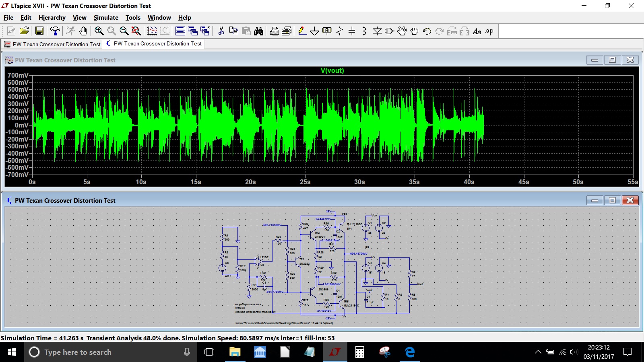
Task: Open Find with the binoculars icon
Action: [x=258, y=31]
